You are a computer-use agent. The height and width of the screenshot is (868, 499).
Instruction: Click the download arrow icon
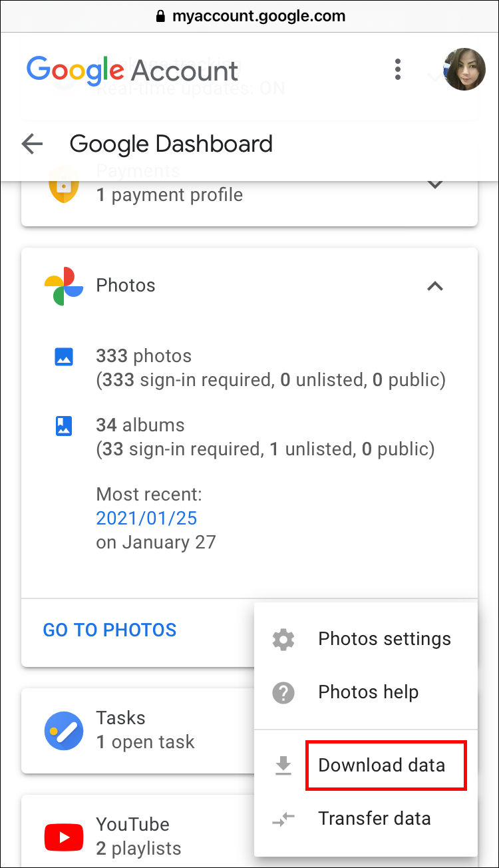pyautogui.click(x=284, y=765)
